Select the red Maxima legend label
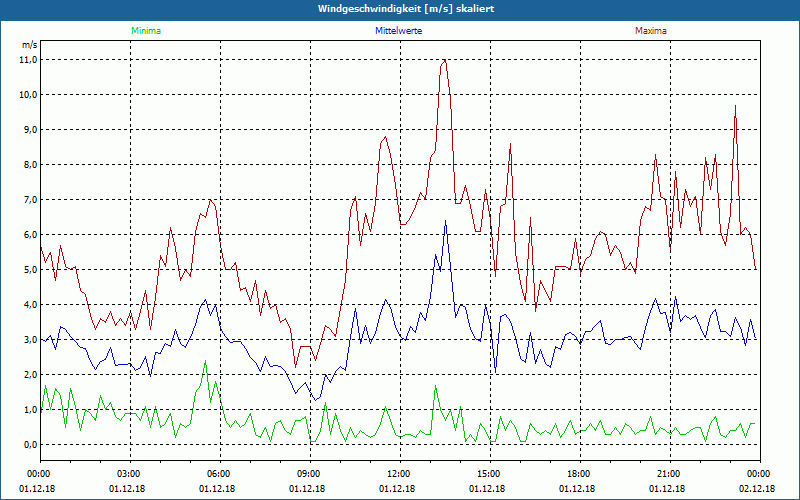 [651, 31]
